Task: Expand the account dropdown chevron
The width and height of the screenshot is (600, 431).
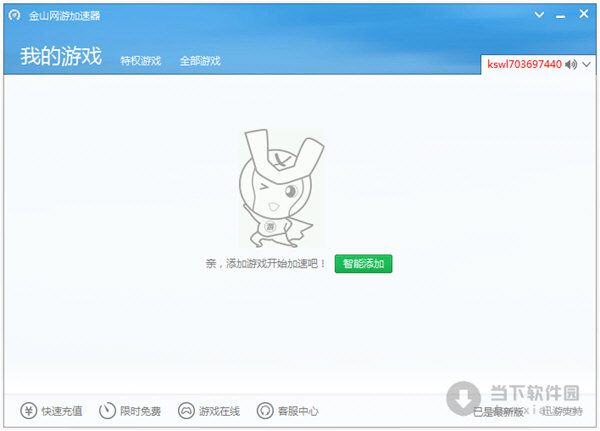Action: pyautogui.click(x=587, y=64)
